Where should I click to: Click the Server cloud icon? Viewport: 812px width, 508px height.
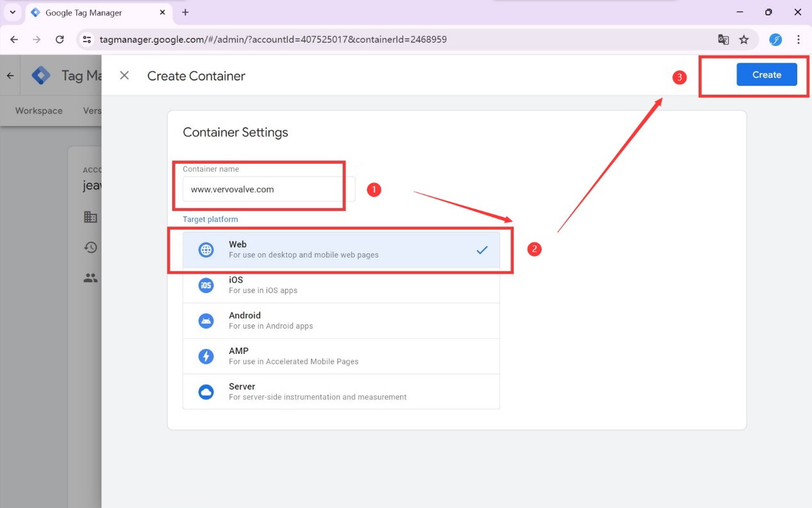[x=206, y=392]
